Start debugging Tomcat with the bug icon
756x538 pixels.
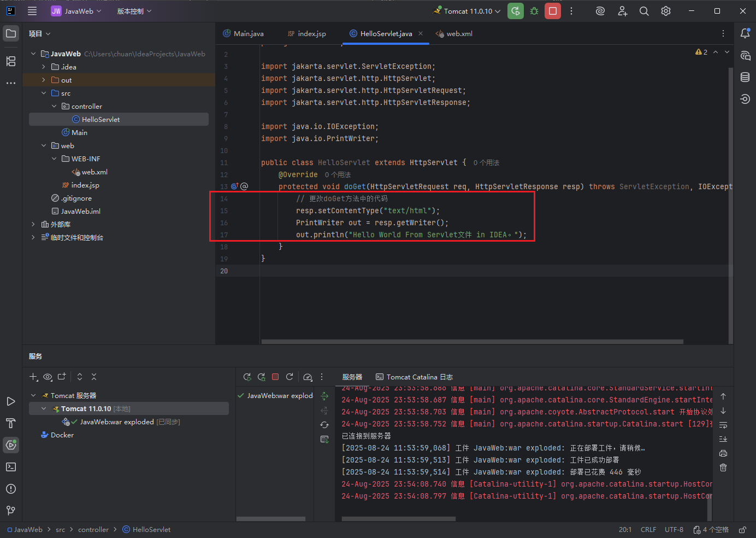(534, 11)
